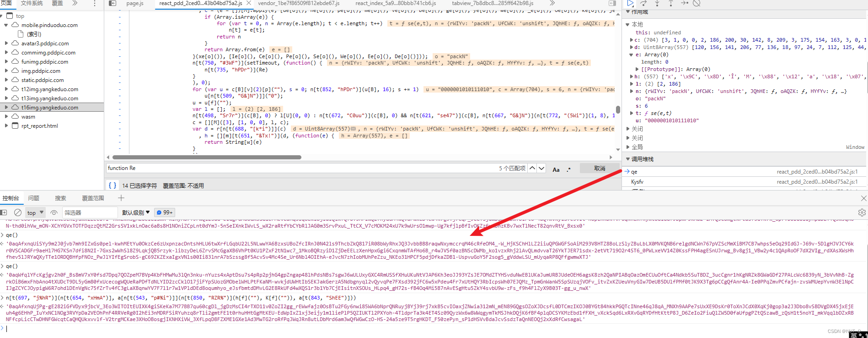Open the top execution context dropdown

(x=35, y=213)
